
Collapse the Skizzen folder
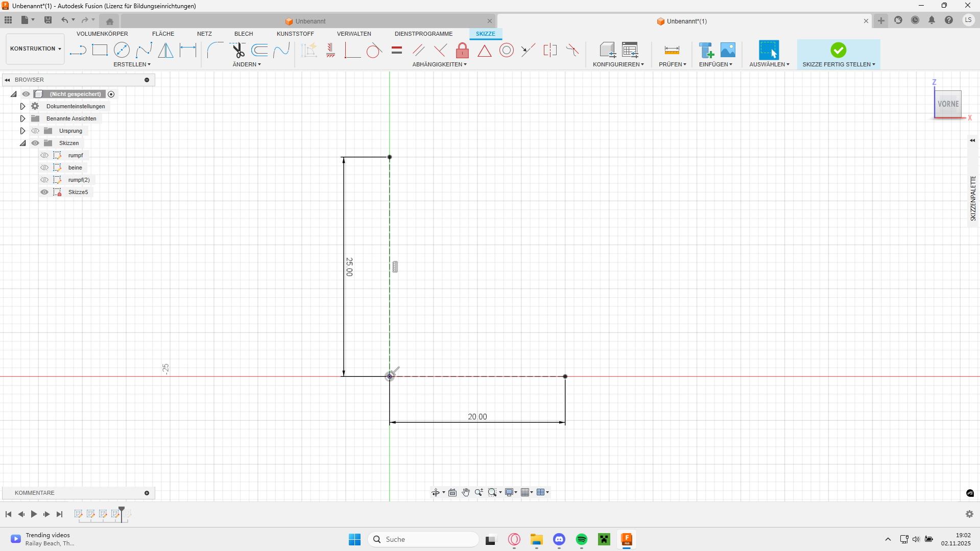pyautogui.click(x=22, y=143)
